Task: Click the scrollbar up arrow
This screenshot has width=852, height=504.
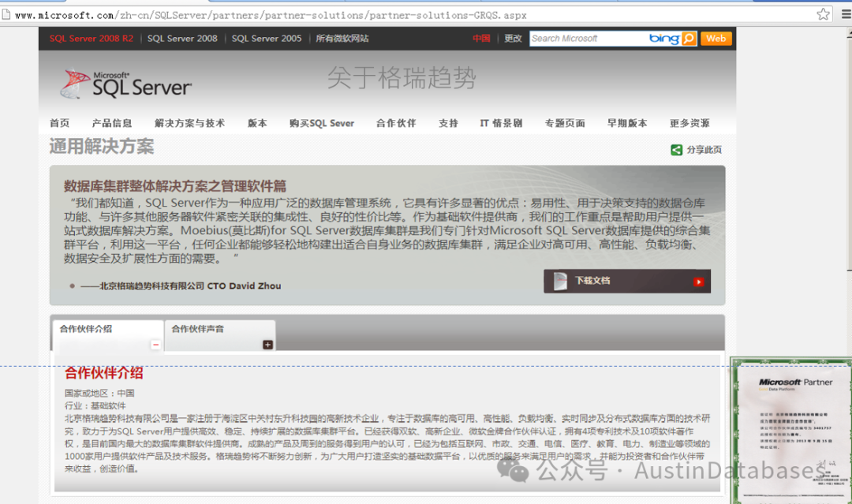Action: point(850,32)
